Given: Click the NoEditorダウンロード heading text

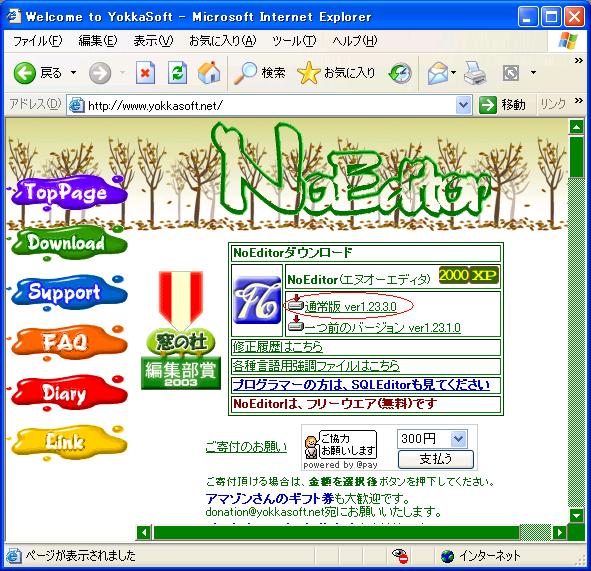Looking at the screenshot, I should (293, 253).
